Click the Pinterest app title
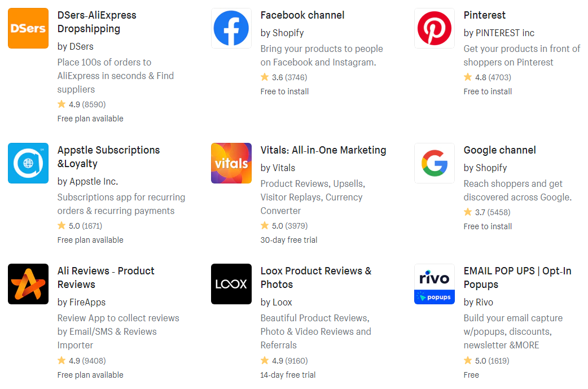 [485, 15]
